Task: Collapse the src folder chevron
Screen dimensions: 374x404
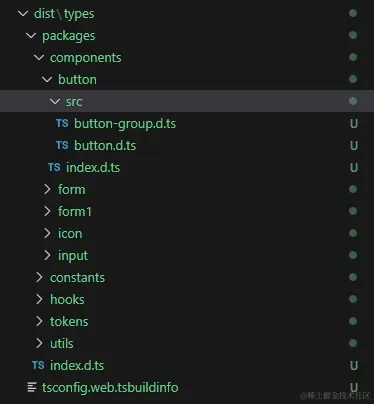Action: pyautogui.click(x=55, y=101)
